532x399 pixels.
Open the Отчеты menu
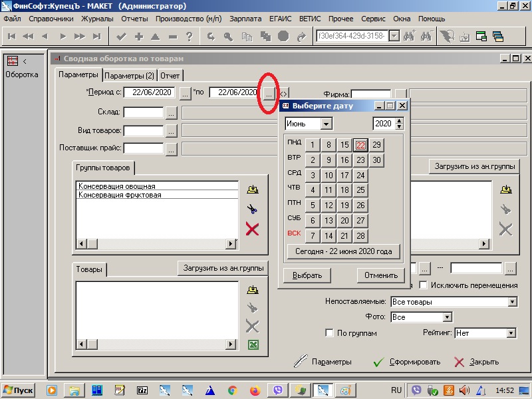[x=134, y=19]
